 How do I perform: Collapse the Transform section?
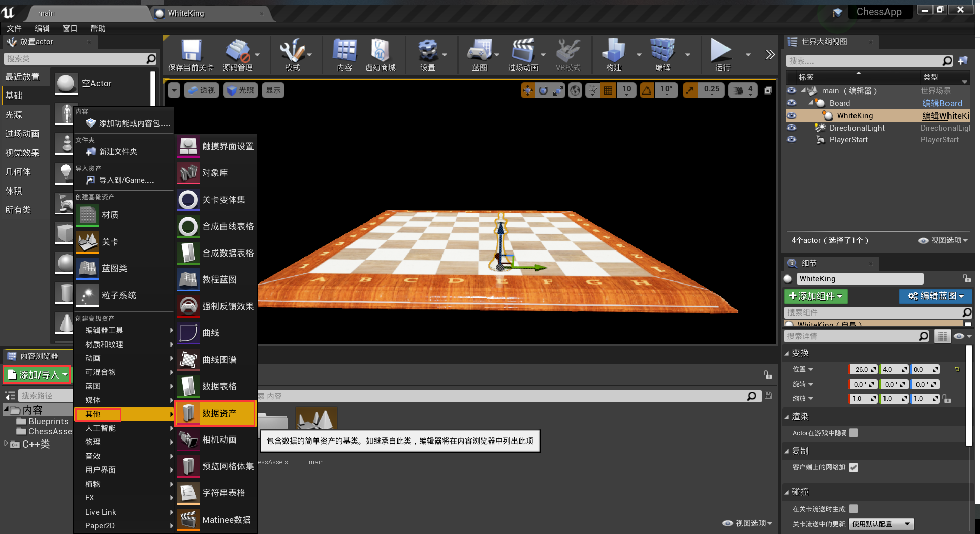[x=787, y=353]
